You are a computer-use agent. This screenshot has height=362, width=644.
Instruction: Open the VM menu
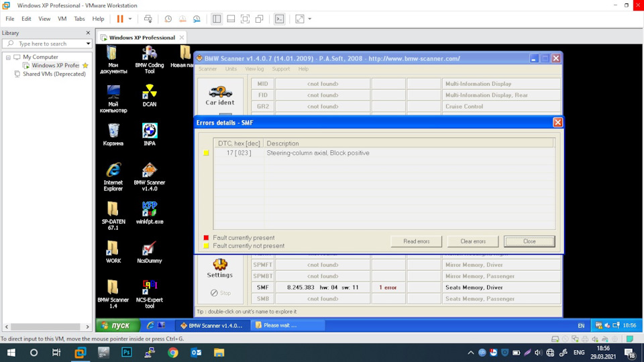coord(62,19)
